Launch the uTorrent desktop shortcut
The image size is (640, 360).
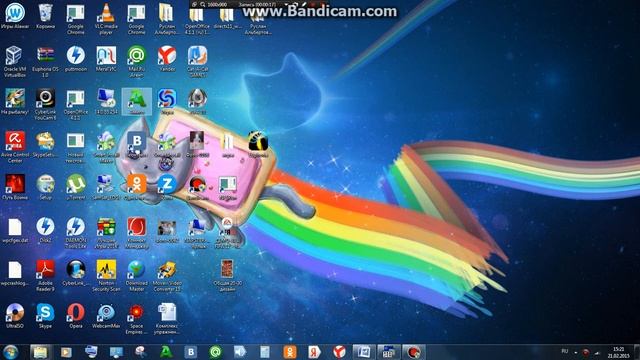pos(76,187)
